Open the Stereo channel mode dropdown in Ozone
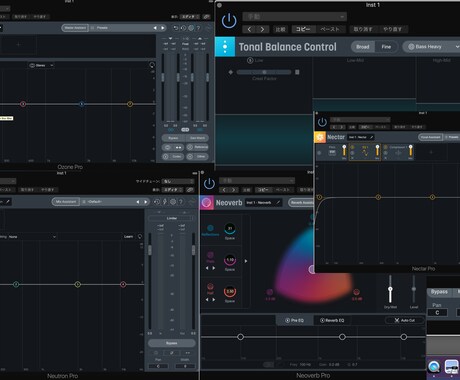This screenshot has height=380, width=460. 42,65
